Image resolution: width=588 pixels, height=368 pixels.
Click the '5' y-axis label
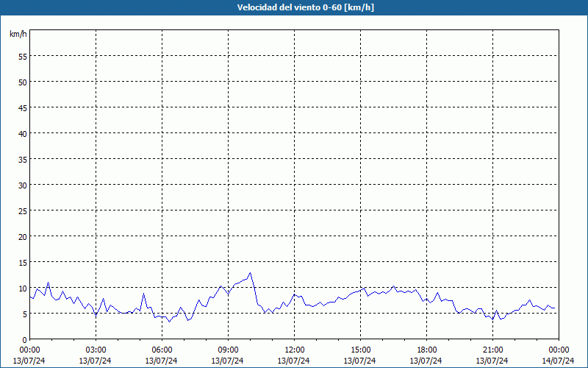25,314
